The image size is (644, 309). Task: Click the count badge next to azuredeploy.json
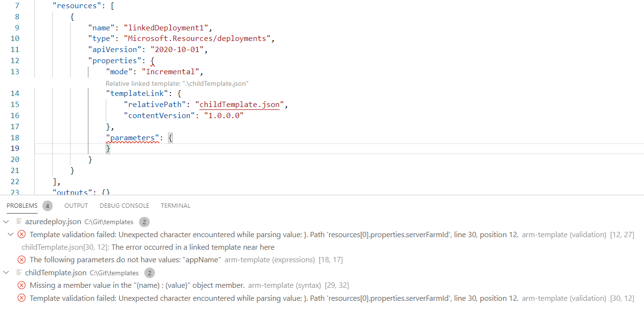point(144,222)
